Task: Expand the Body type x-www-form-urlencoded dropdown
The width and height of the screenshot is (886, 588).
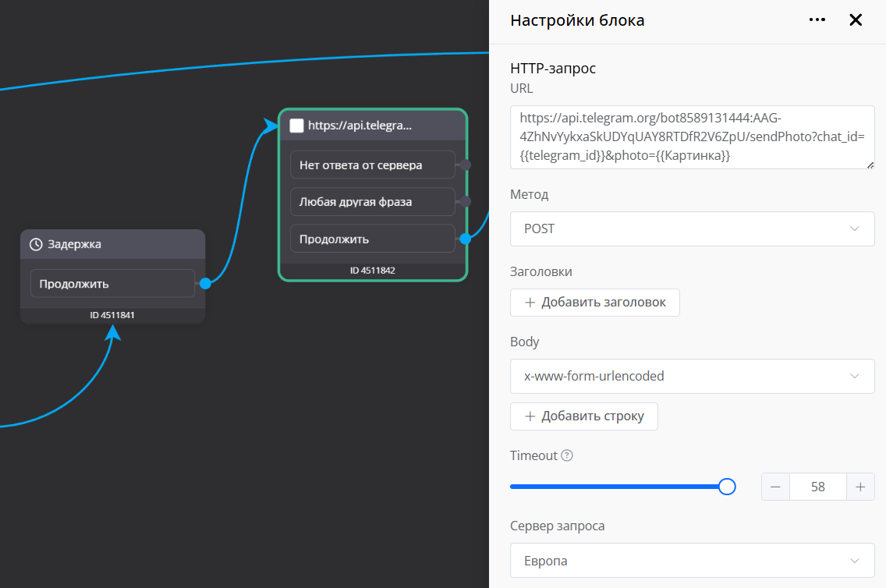Action: point(692,376)
